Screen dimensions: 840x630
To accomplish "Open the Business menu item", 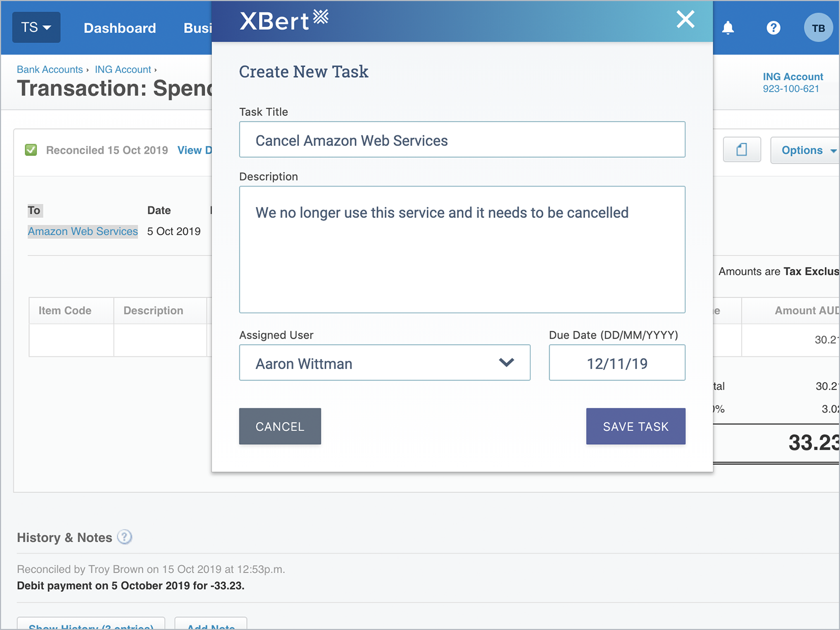I will click(198, 28).
